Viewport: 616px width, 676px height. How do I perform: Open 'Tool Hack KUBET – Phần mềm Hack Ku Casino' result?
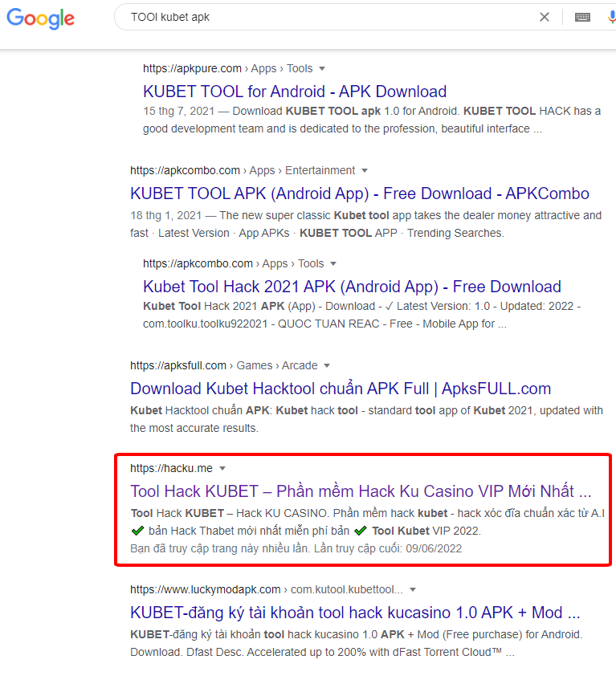[361, 491]
